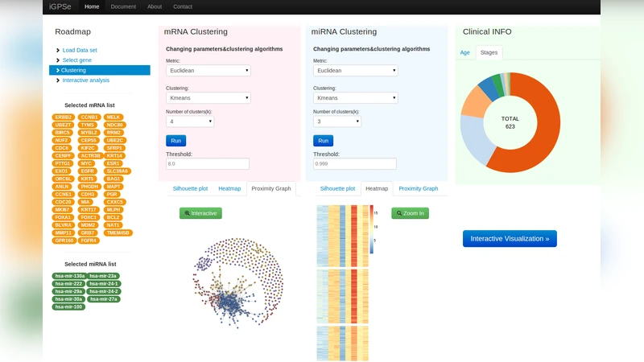This screenshot has width=644, height=362.
Task: Click the light orange donut chart segment
Action: [x=477, y=101]
